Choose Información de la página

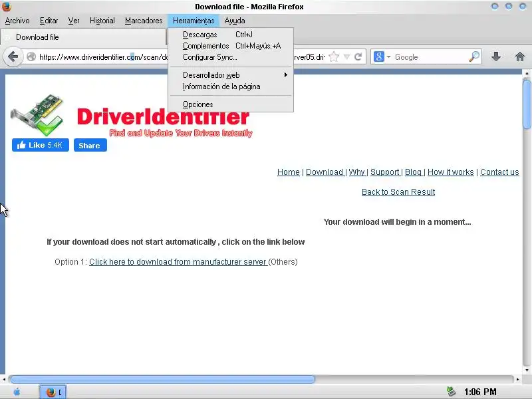231,86
